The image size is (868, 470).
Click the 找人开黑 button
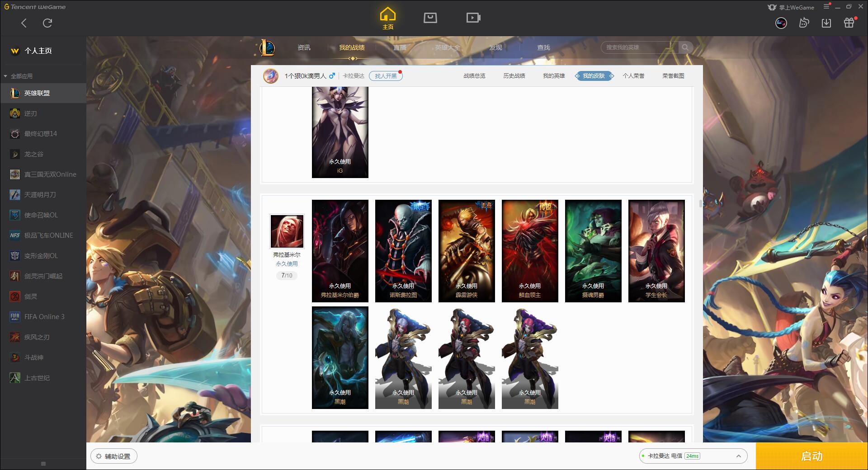tap(386, 76)
